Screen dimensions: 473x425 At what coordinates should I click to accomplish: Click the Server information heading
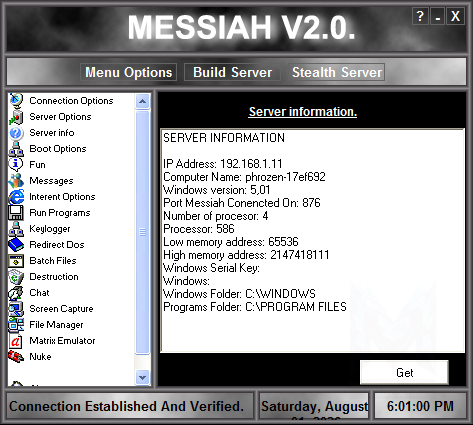[x=303, y=112]
